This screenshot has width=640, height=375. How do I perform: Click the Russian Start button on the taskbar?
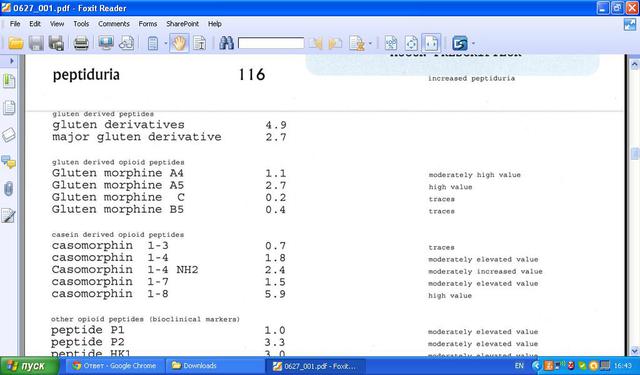point(29,366)
